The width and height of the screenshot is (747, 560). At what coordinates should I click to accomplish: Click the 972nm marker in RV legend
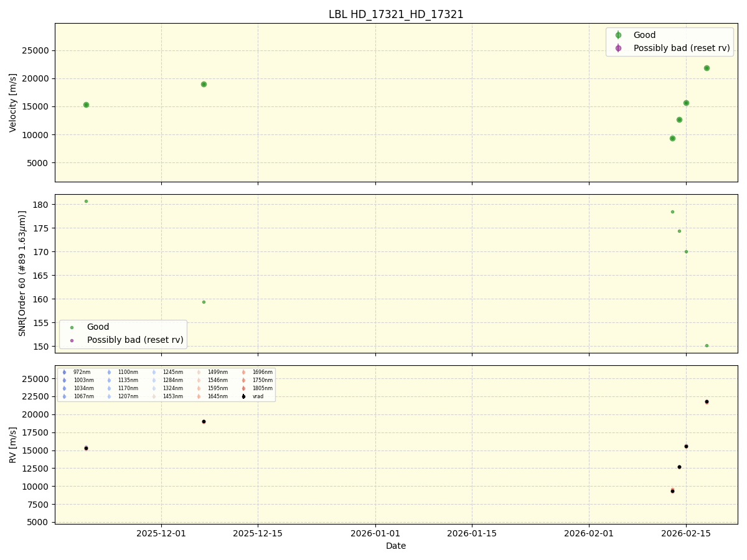[x=64, y=372]
